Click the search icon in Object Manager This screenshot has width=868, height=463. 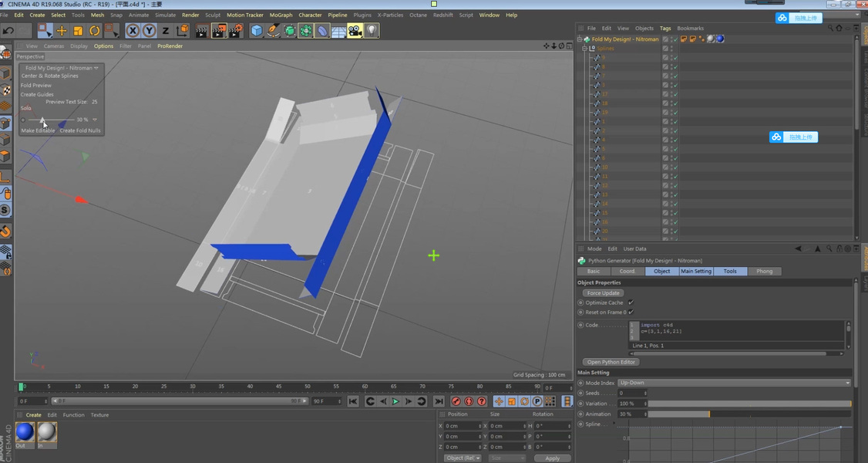(830, 28)
